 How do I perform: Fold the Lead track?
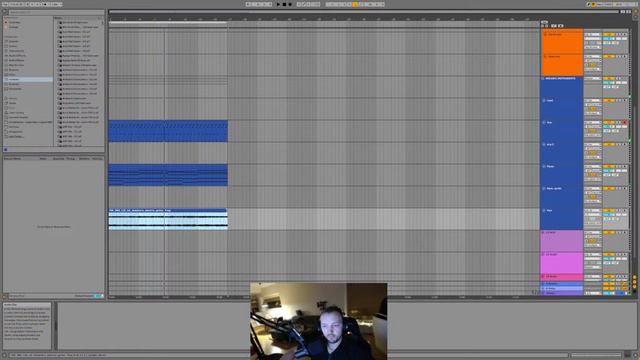coord(544,100)
